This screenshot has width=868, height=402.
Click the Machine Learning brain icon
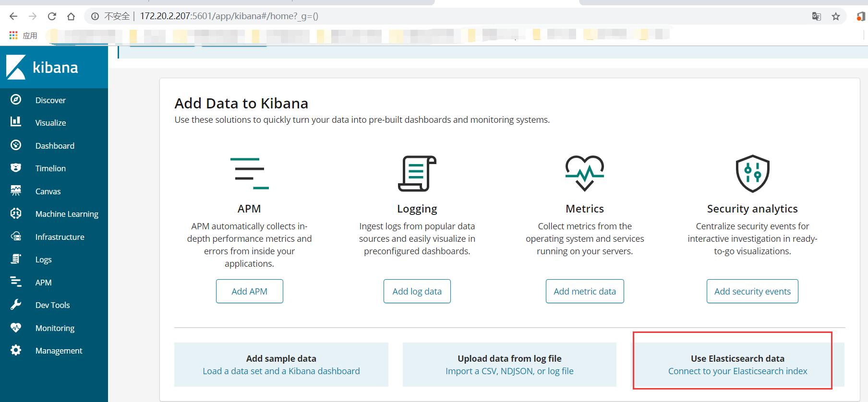coord(16,213)
